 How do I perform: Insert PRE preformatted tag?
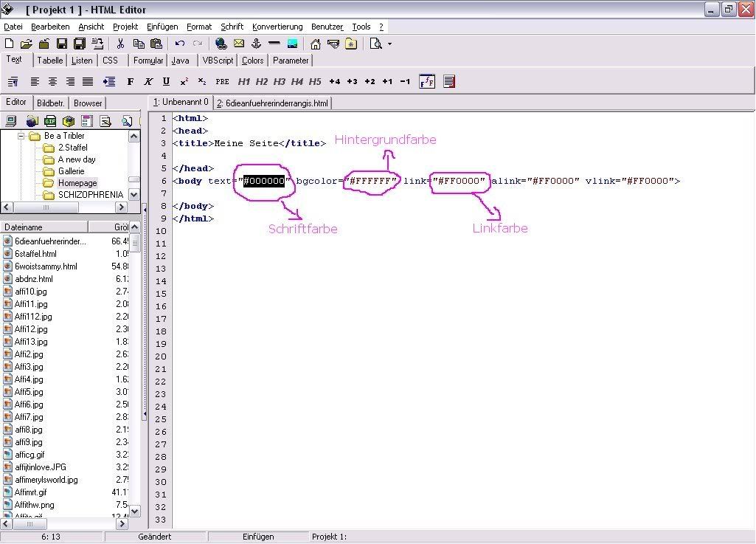[222, 82]
